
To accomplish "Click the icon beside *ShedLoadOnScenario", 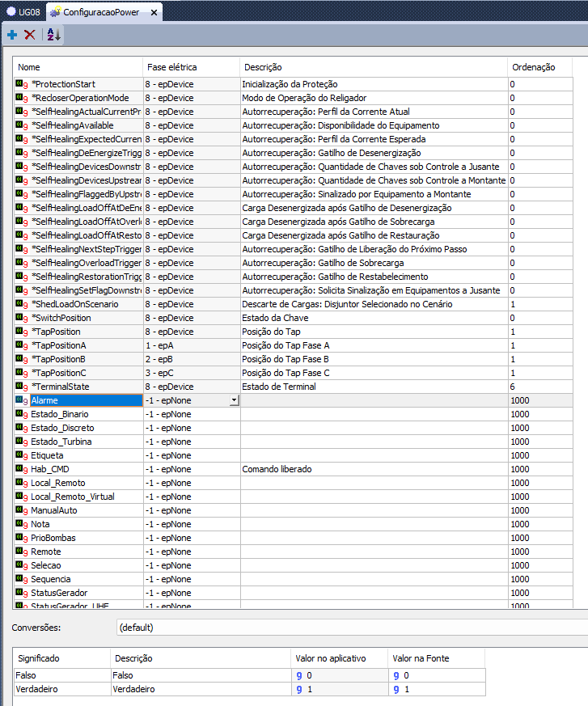I will tap(22, 304).
